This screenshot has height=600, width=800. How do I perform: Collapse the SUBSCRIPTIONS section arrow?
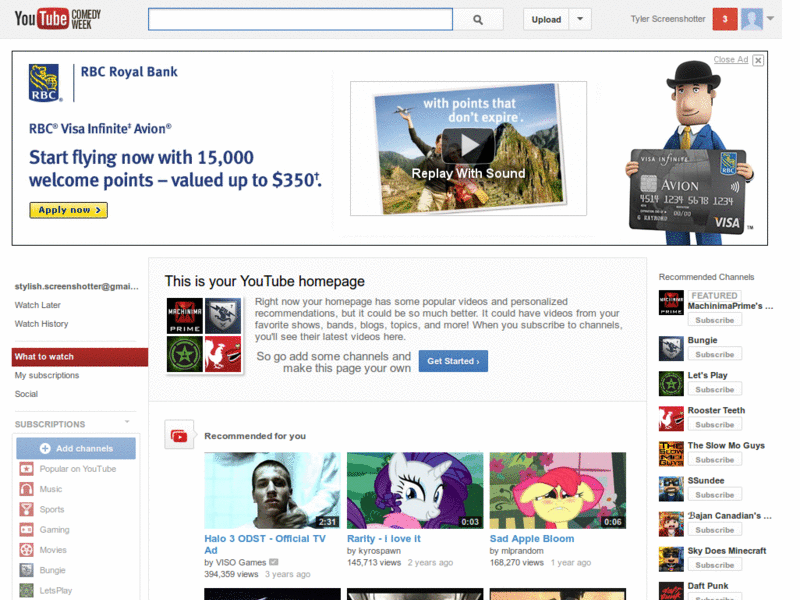[127, 422]
